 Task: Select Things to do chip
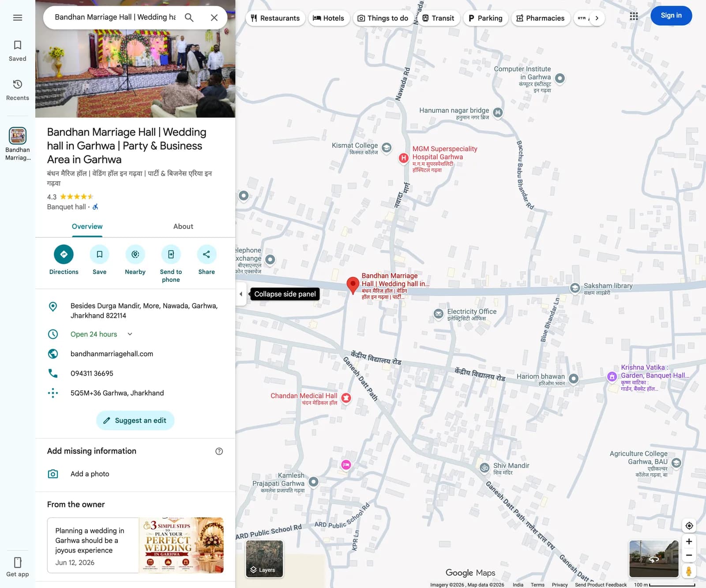coord(383,18)
